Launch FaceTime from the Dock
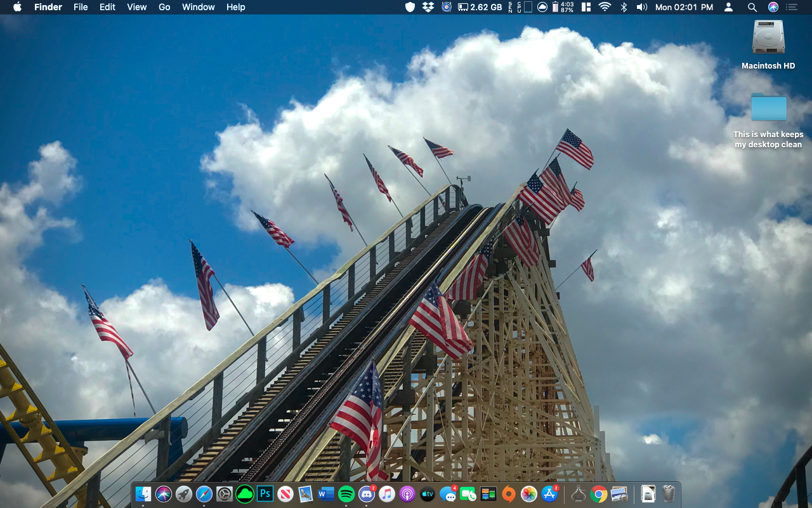 coord(468,493)
